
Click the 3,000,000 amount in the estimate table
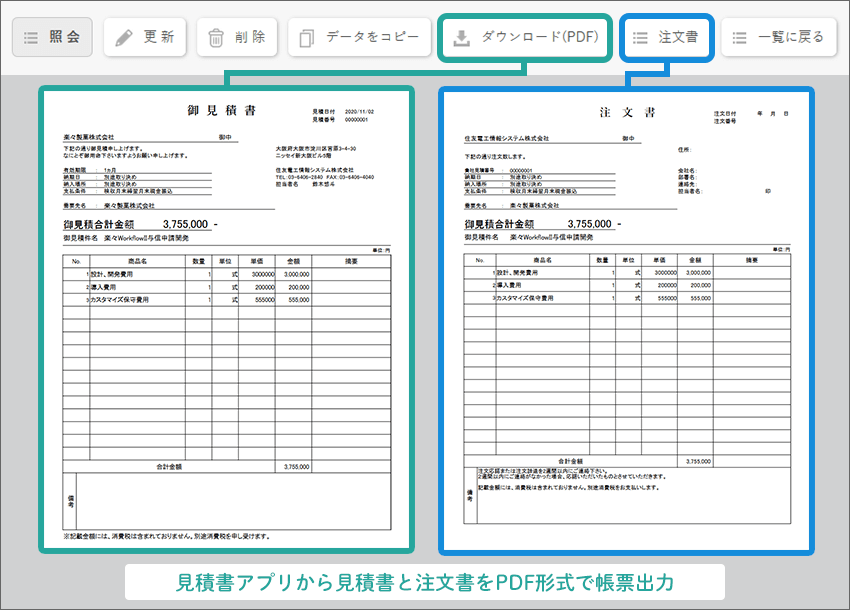pos(297,274)
